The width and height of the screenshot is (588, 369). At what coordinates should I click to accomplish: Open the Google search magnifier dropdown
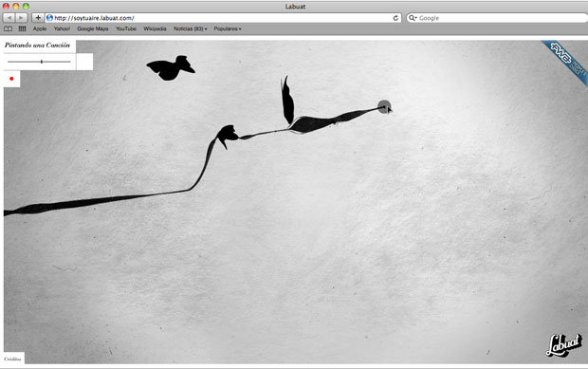[x=413, y=18]
